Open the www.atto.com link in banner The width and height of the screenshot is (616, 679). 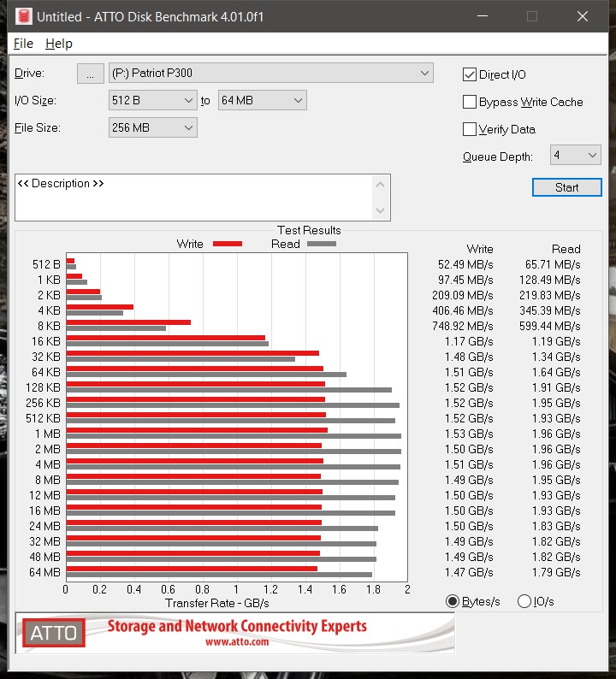[x=237, y=642]
